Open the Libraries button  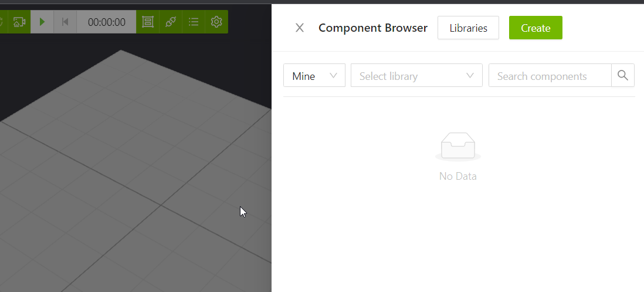pyautogui.click(x=468, y=28)
